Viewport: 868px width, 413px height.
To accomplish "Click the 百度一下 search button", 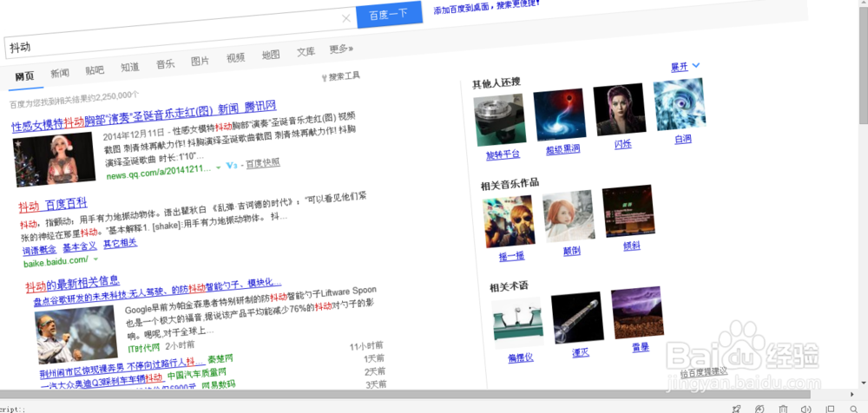I will click(389, 15).
